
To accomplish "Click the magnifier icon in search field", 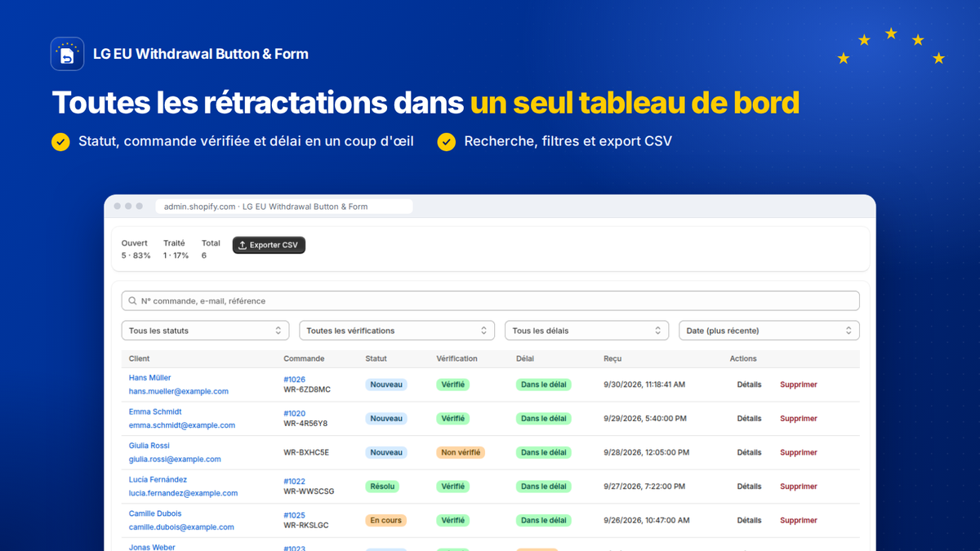I will (132, 301).
